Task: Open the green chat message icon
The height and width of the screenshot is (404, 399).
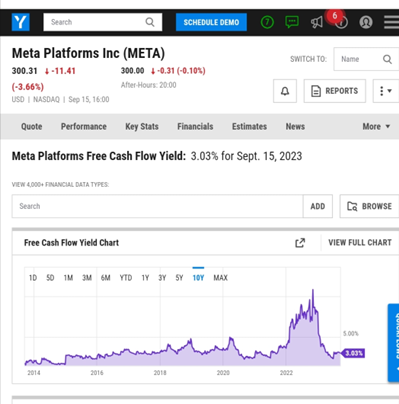Action: pos(292,22)
